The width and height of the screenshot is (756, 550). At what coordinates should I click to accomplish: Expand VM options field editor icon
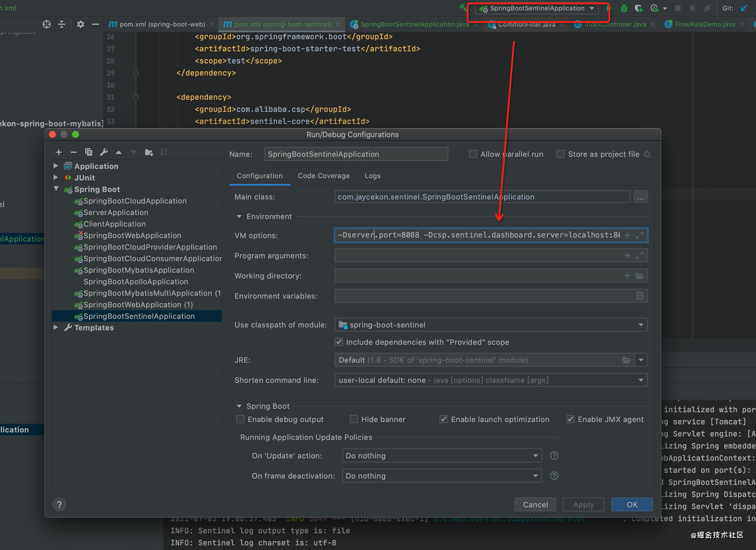pos(639,235)
